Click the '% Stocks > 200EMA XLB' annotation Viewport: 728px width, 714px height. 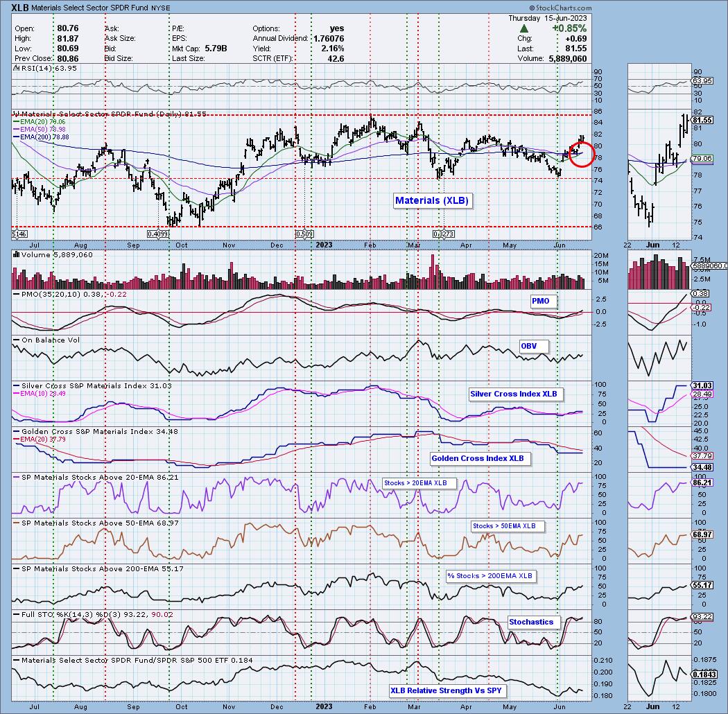489,575
